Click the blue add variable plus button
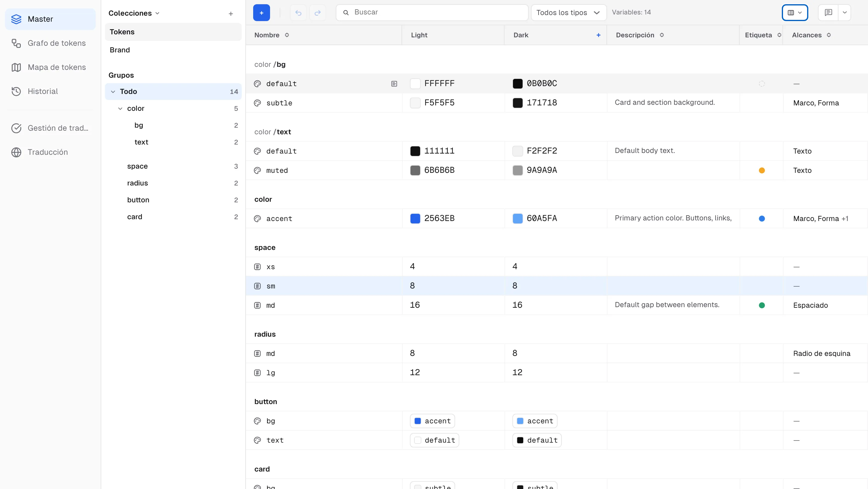Screen dimensions: 868x489 coord(261,12)
